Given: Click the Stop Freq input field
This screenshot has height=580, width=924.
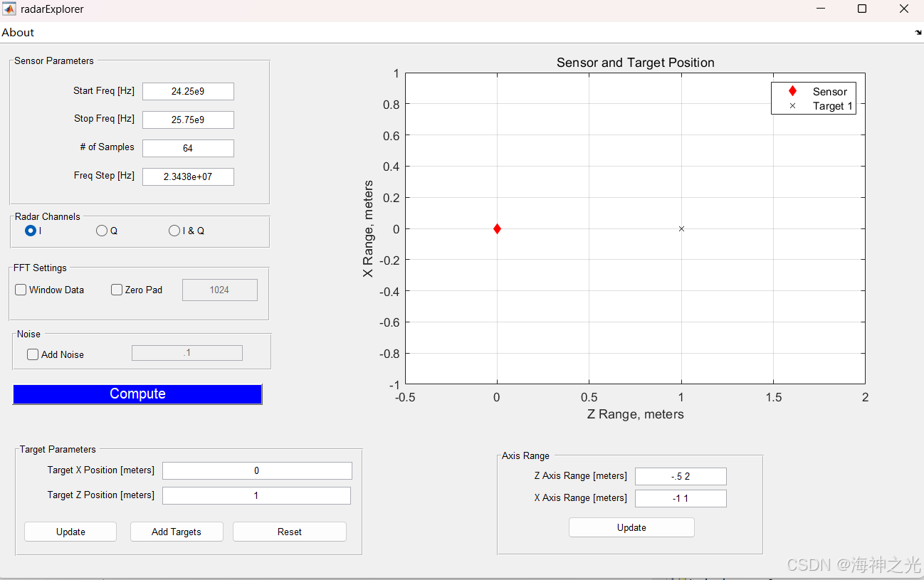Looking at the screenshot, I should pos(188,120).
